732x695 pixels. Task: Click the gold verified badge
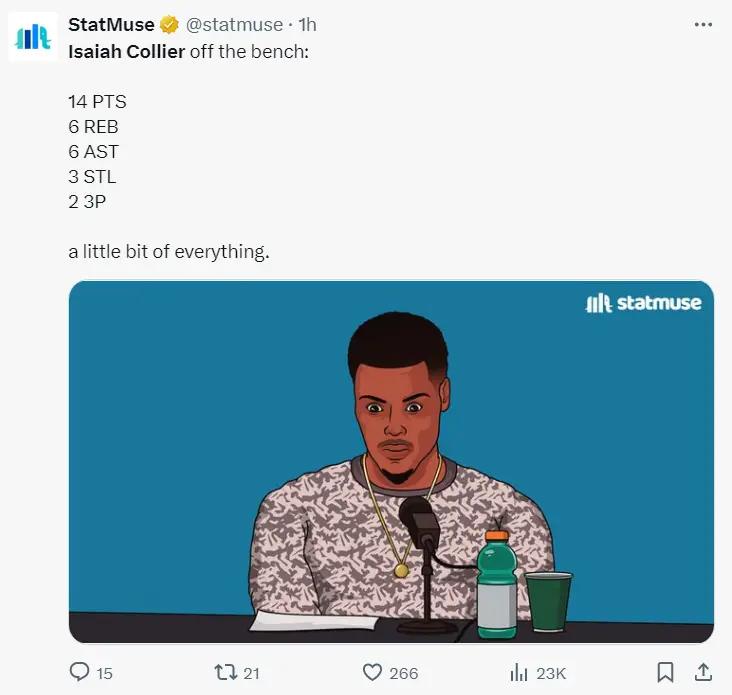[170, 25]
